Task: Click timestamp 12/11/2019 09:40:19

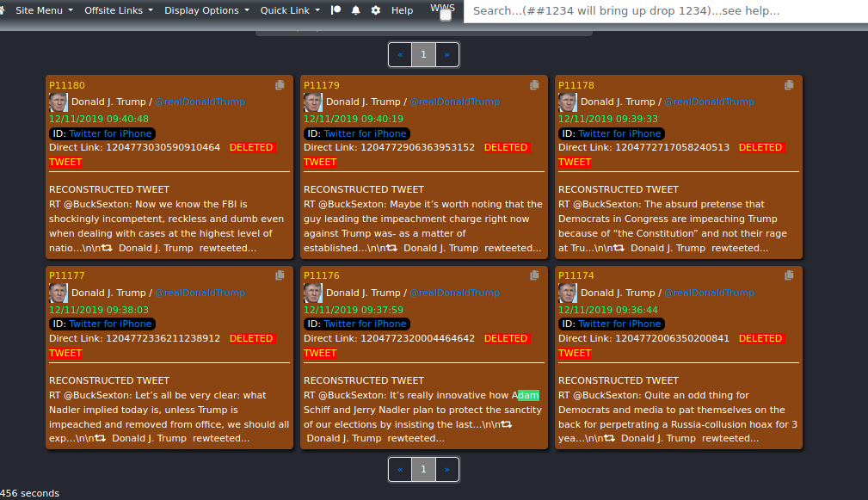Action: (354, 119)
